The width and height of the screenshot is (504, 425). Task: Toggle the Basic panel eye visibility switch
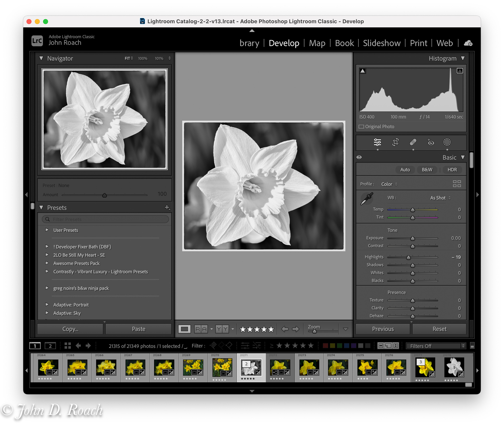click(359, 157)
